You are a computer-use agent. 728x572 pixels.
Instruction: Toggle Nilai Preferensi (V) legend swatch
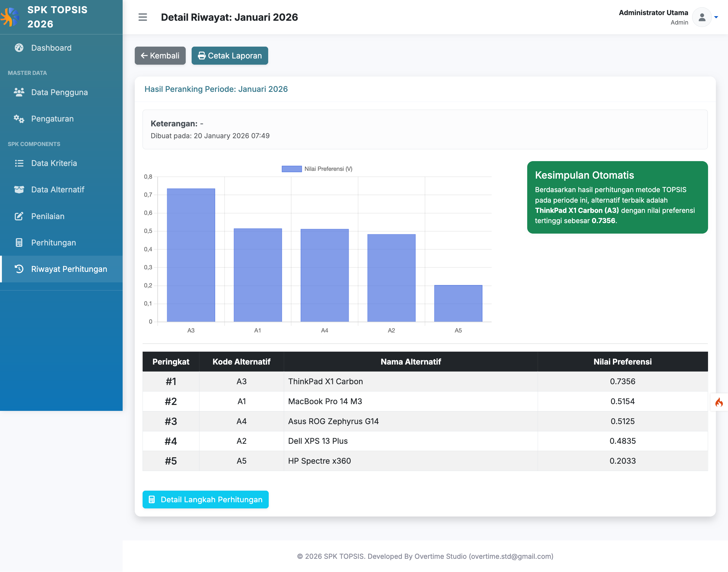tap(291, 169)
